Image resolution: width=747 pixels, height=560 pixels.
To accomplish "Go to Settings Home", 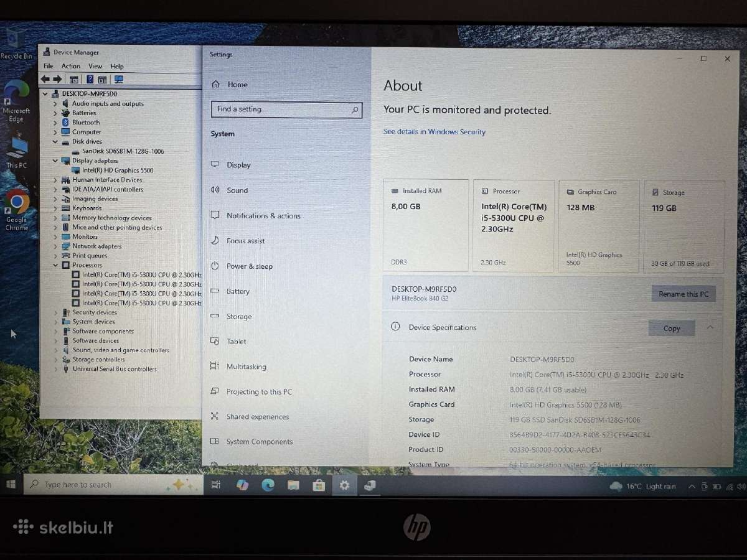I will point(230,85).
